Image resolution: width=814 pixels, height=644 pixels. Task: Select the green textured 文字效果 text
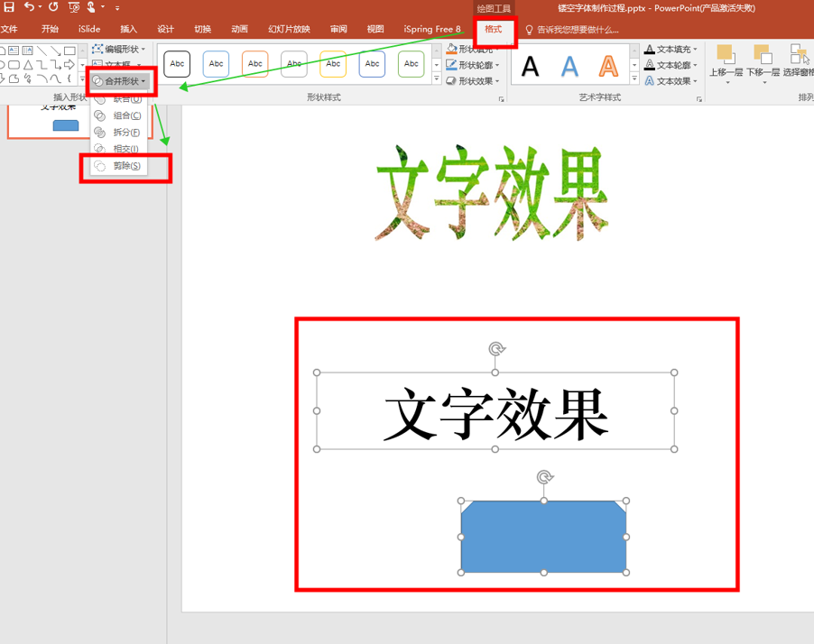(491, 193)
